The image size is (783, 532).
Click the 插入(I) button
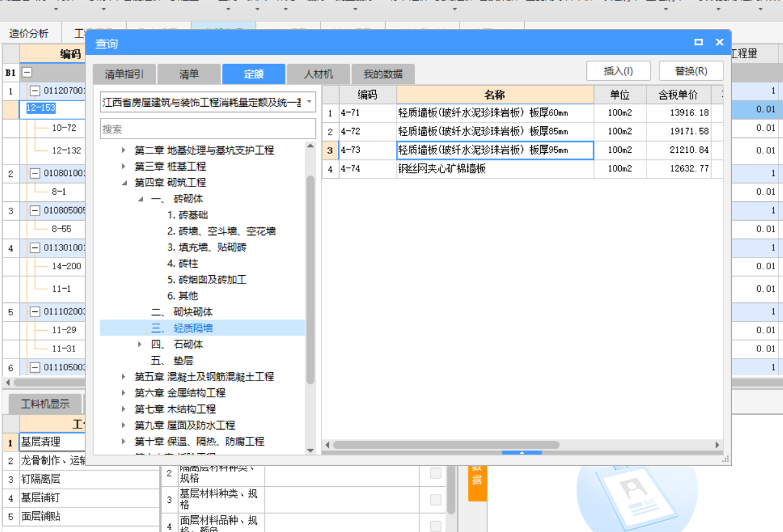click(618, 71)
